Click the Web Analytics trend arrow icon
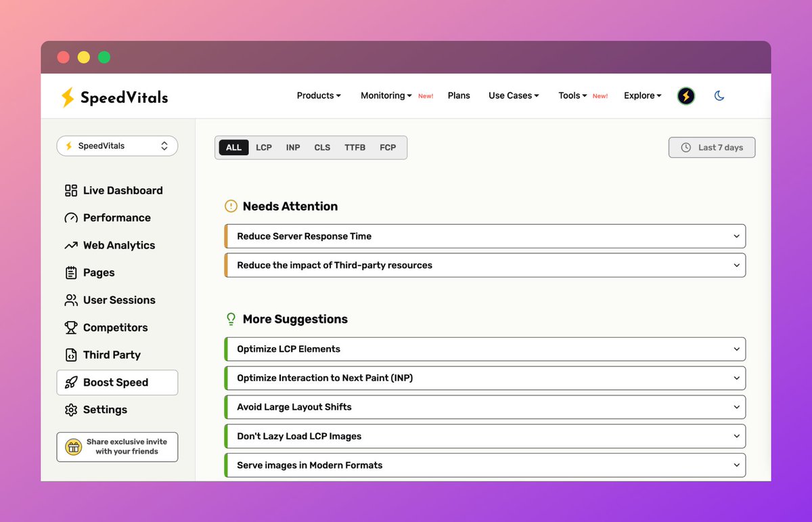Screen dimensions: 812x522 click(71, 245)
